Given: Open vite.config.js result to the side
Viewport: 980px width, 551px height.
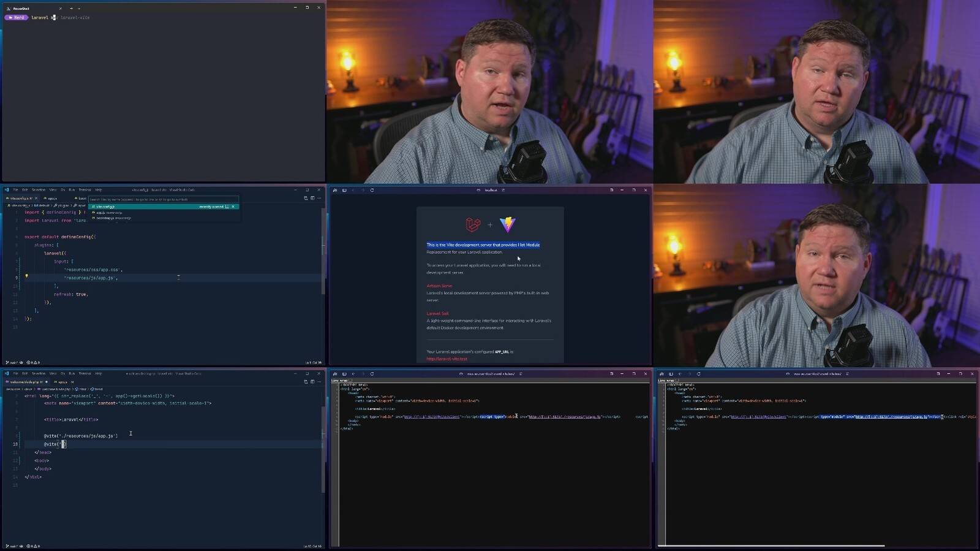Looking at the screenshot, I should [227, 207].
